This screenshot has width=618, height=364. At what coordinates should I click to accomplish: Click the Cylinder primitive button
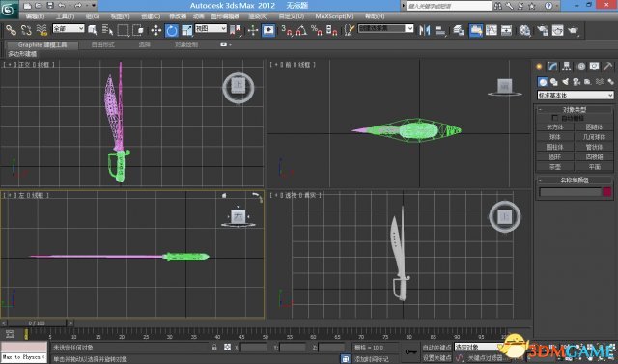pos(555,147)
